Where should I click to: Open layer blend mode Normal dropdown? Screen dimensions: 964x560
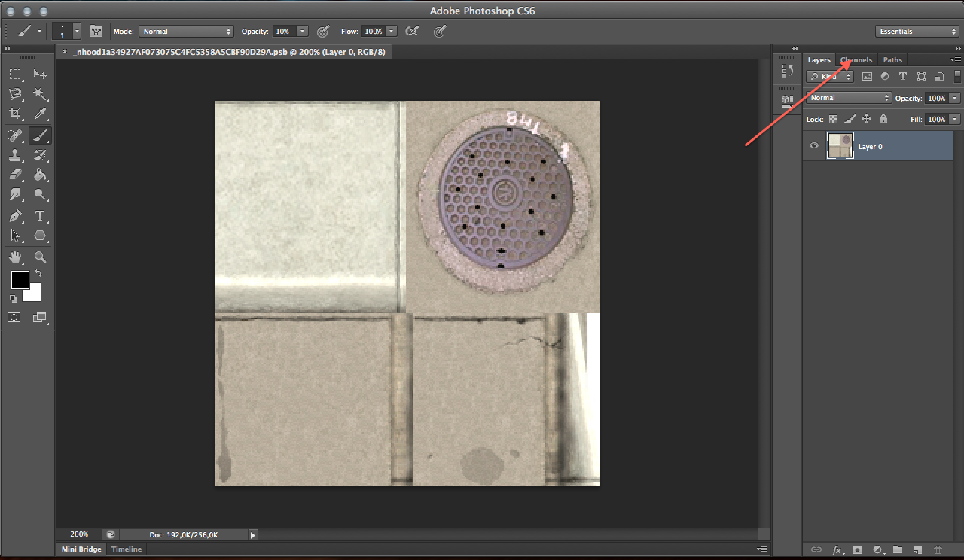click(x=849, y=98)
